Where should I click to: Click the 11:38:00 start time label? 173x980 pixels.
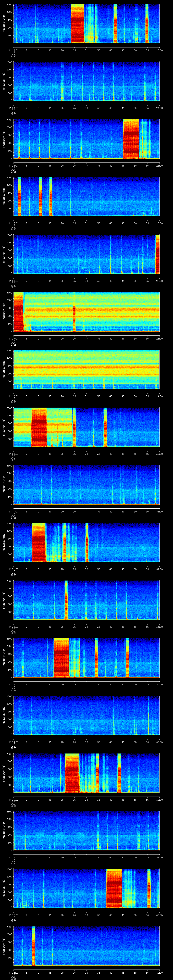point(13,972)
